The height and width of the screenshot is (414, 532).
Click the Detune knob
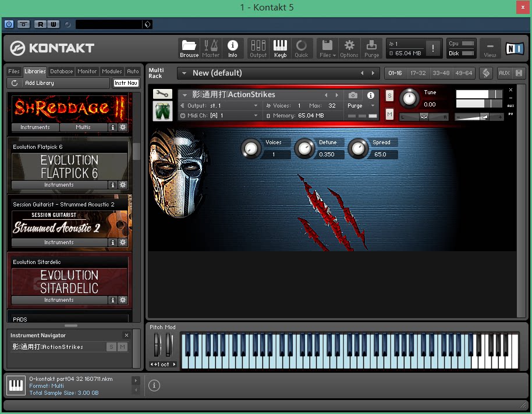304,148
